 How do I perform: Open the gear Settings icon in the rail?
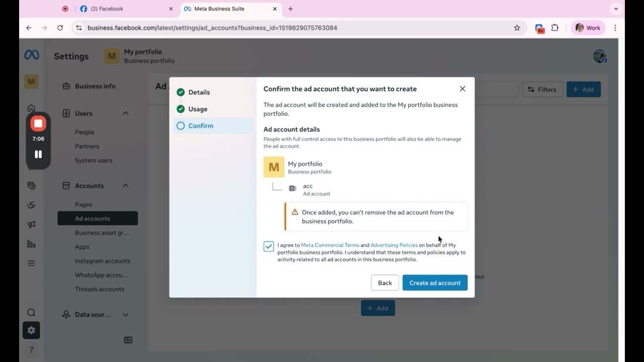tap(31, 330)
